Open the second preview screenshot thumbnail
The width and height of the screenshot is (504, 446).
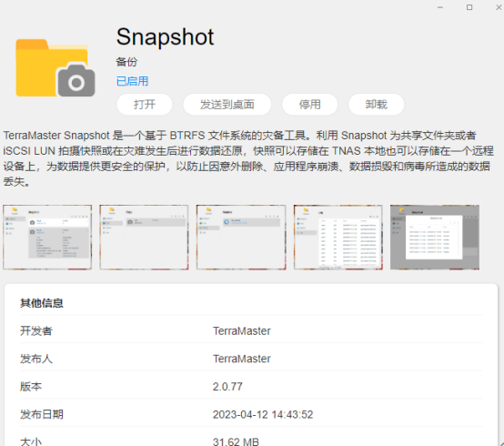tap(144, 238)
